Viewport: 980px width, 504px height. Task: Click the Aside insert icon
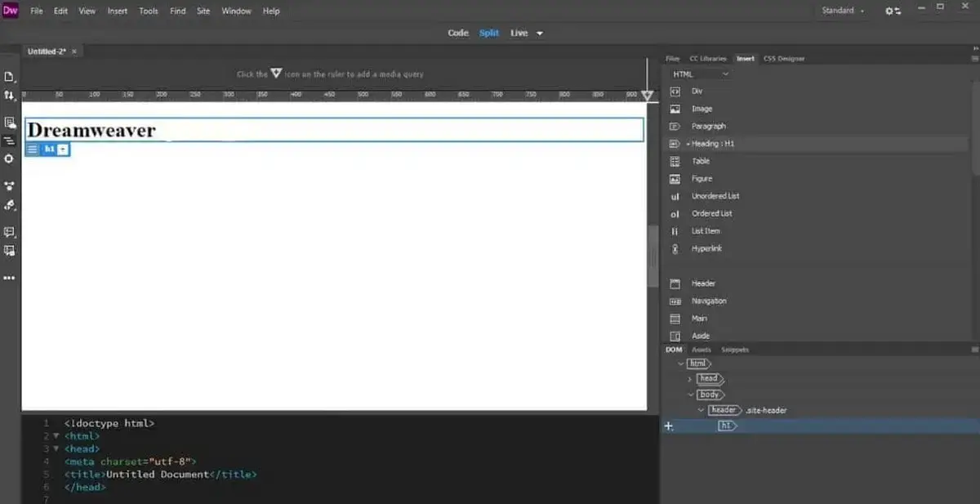pyautogui.click(x=675, y=336)
